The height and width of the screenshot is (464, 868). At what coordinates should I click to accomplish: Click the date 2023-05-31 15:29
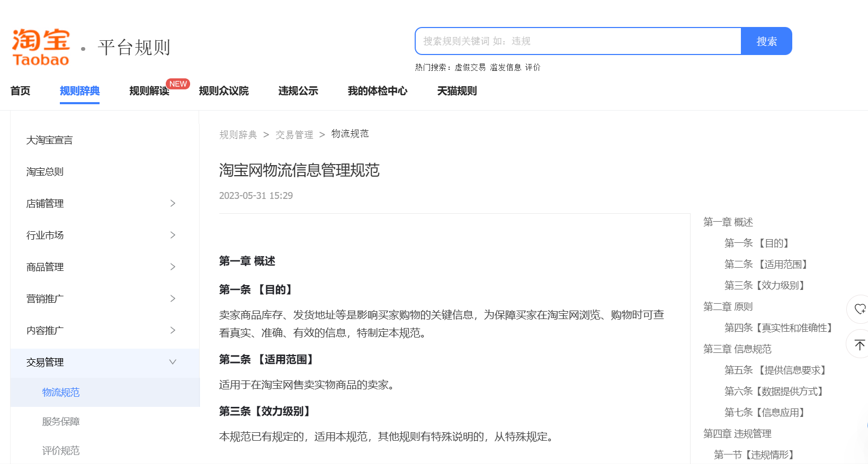[256, 196]
